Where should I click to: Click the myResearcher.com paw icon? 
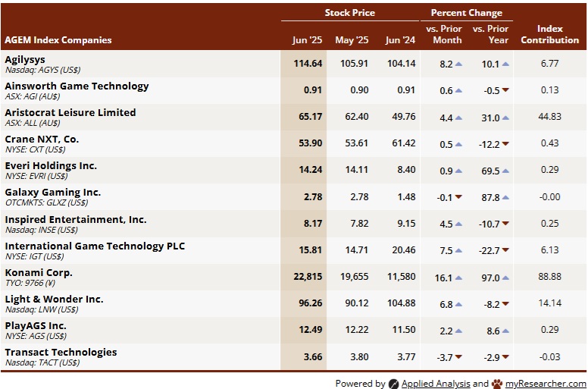point(497,384)
